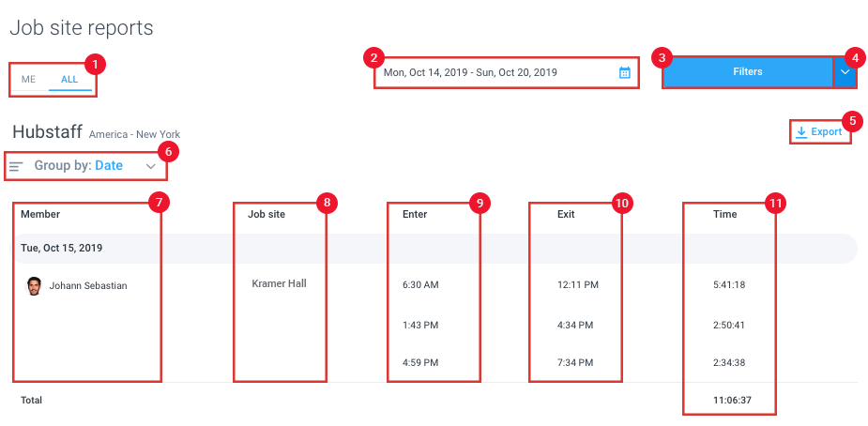Click the Tue, Oct 15, 2019 group row
Image resolution: width=868 pixels, height=426 pixels.
(x=434, y=248)
